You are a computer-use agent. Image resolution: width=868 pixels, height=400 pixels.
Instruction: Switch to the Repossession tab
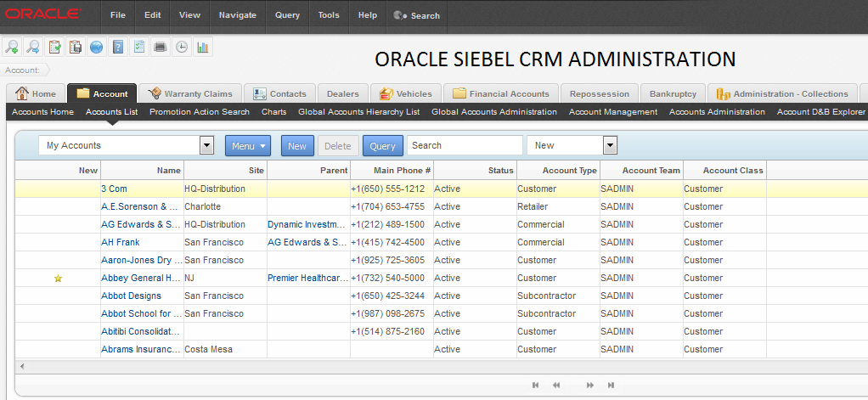(600, 93)
